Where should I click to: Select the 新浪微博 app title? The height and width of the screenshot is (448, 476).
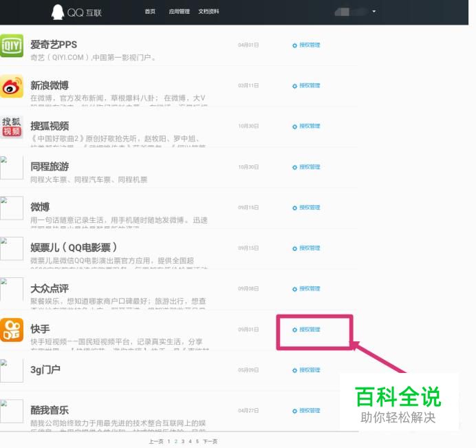click(50, 85)
